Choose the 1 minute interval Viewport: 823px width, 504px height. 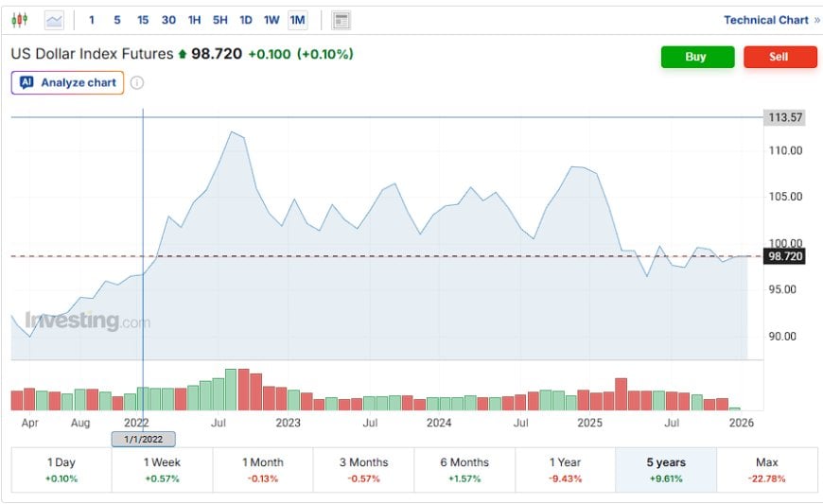coord(92,21)
